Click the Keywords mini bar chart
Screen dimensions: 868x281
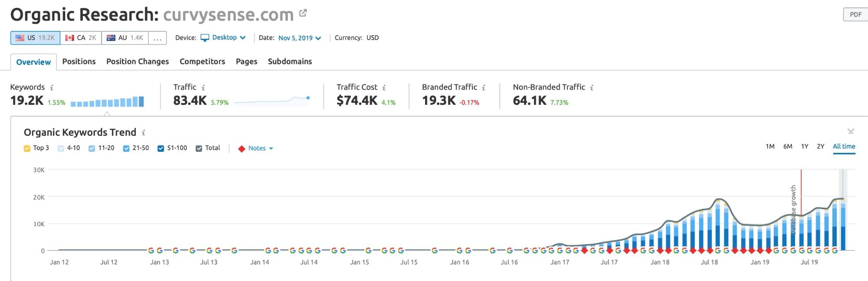107,102
